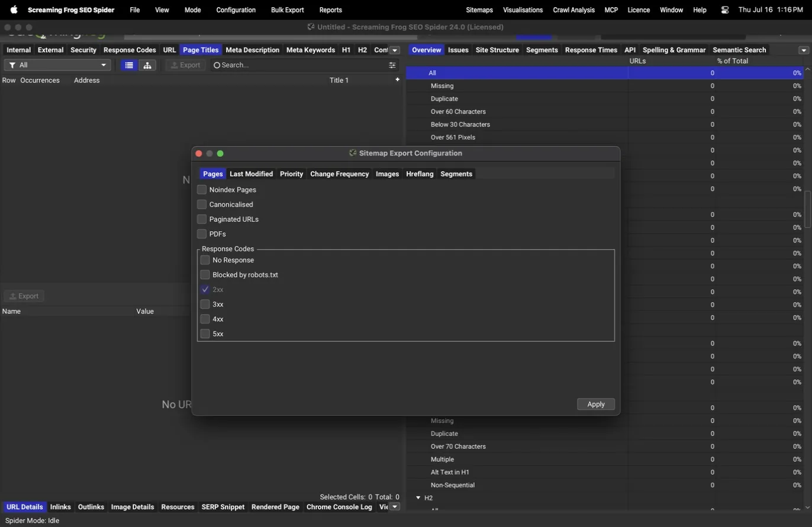Open the Change Frequency tab
Viewport: 812px width, 527px height.
pyautogui.click(x=339, y=174)
